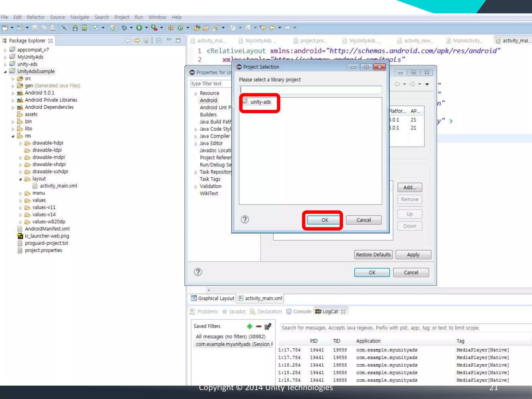Open the Window menu
Viewport: 532px width, 399px height.
pyautogui.click(x=157, y=17)
